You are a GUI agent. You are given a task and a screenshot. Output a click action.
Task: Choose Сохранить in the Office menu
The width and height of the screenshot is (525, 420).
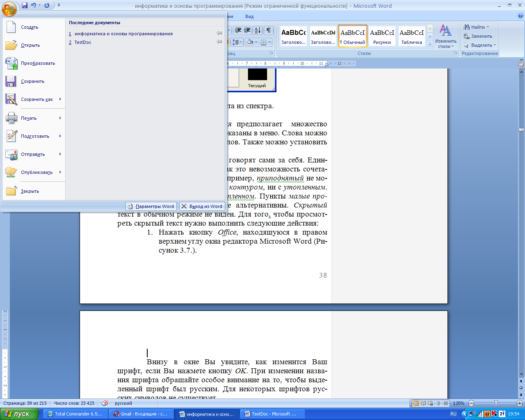pyautogui.click(x=34, y=81)
